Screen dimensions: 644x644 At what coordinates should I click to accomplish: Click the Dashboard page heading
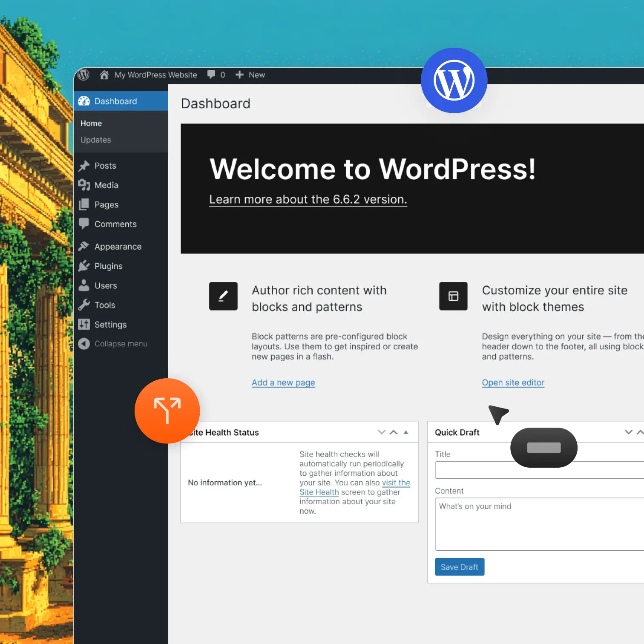pos(216,103)
